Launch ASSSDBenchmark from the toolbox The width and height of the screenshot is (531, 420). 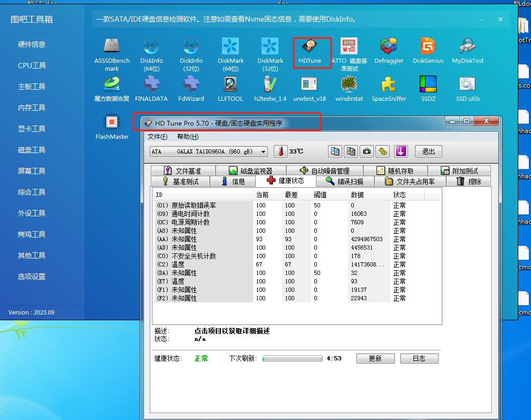click(112, 54)
